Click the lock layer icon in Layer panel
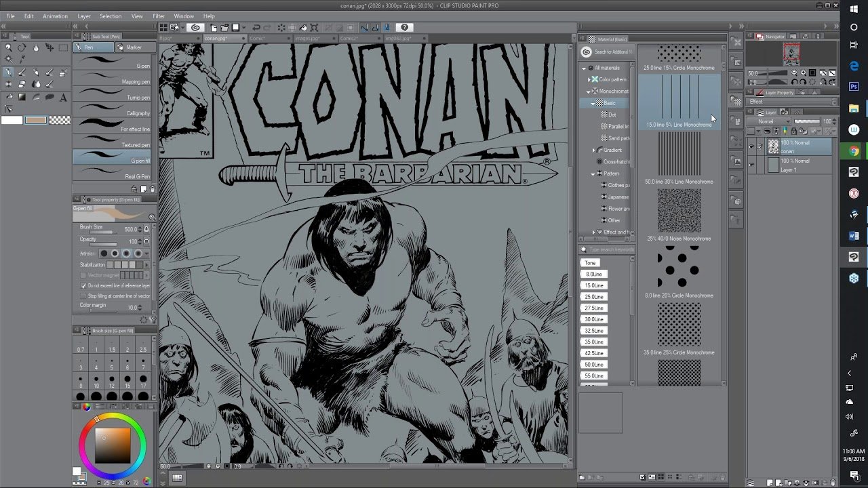This screenshot has width=868, height=488. [x=794, y=131]
